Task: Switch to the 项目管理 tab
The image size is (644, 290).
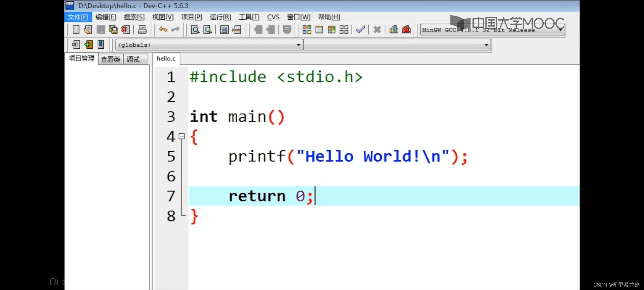Action: [82, 59]
